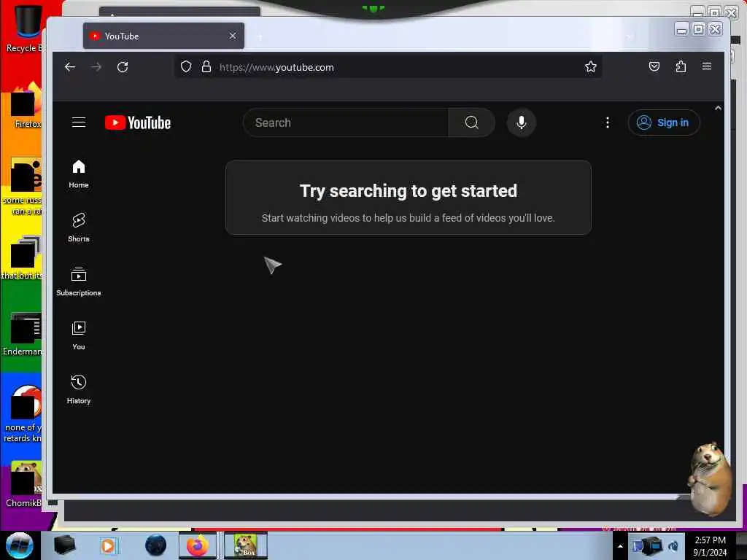Open History in the sidebar

click(x=79, y=389)
